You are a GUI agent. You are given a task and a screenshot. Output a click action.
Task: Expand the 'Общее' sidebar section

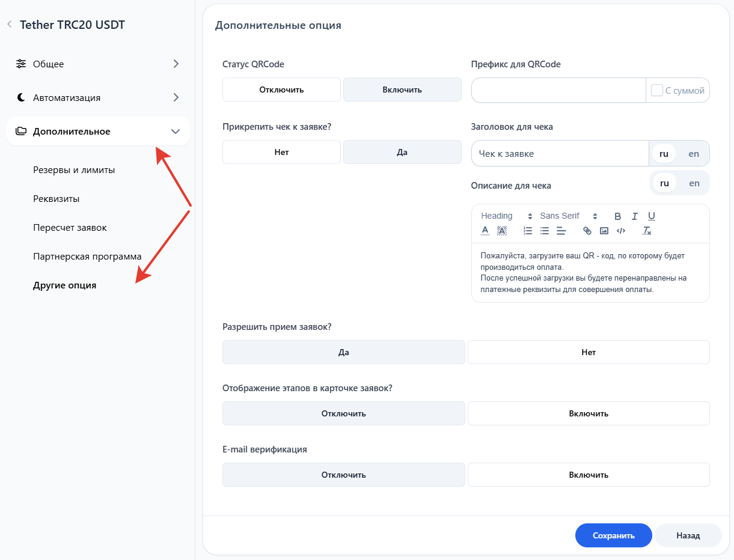point(98,64)
